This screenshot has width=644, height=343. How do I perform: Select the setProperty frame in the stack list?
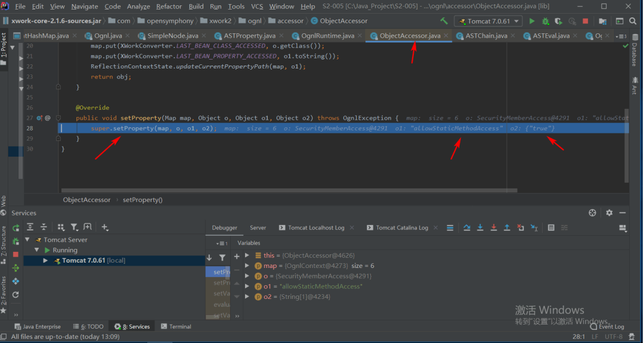point(218,272)
